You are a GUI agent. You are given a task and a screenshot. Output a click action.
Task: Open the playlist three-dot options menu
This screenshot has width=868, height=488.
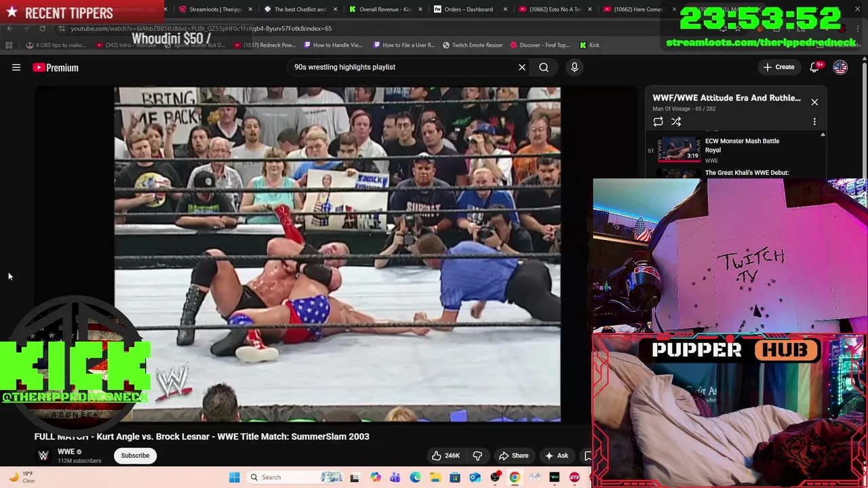(814, 121)
